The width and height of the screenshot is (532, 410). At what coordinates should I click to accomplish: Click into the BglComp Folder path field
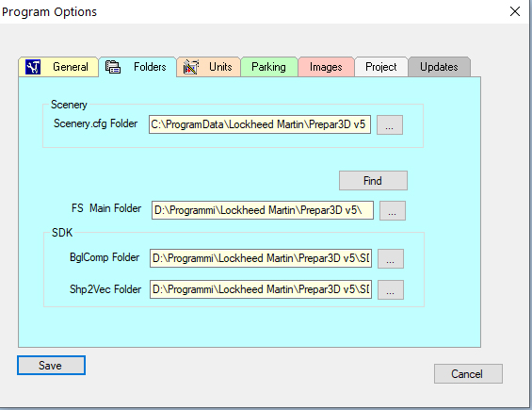(261, 258)
